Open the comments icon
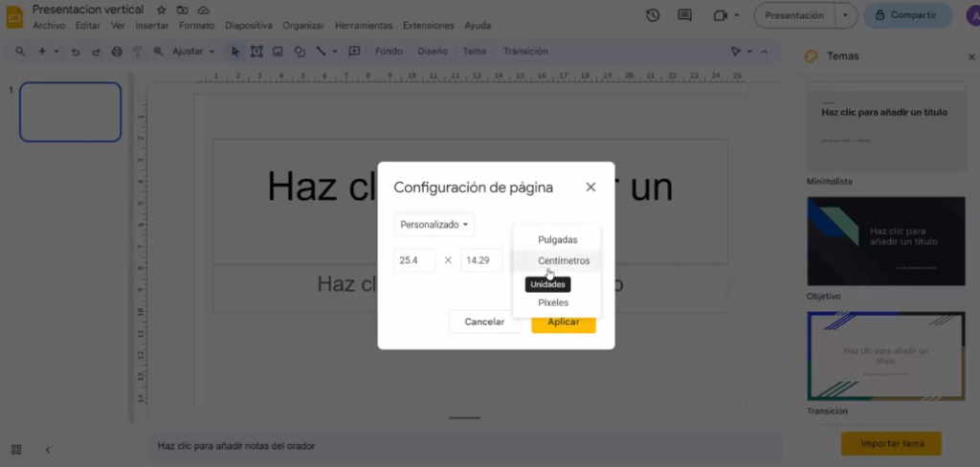The height and width of the screenshot is (467, 980). coord(684,15)
